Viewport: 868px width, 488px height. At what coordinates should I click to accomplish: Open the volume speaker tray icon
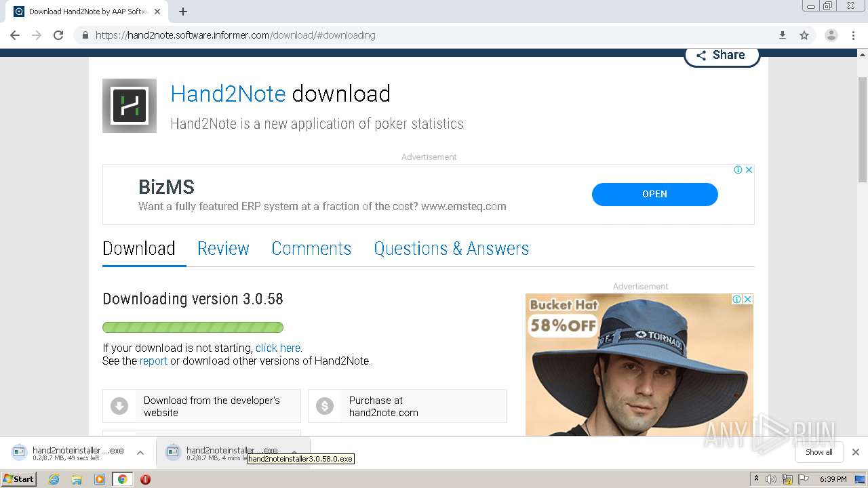[771, 479]
